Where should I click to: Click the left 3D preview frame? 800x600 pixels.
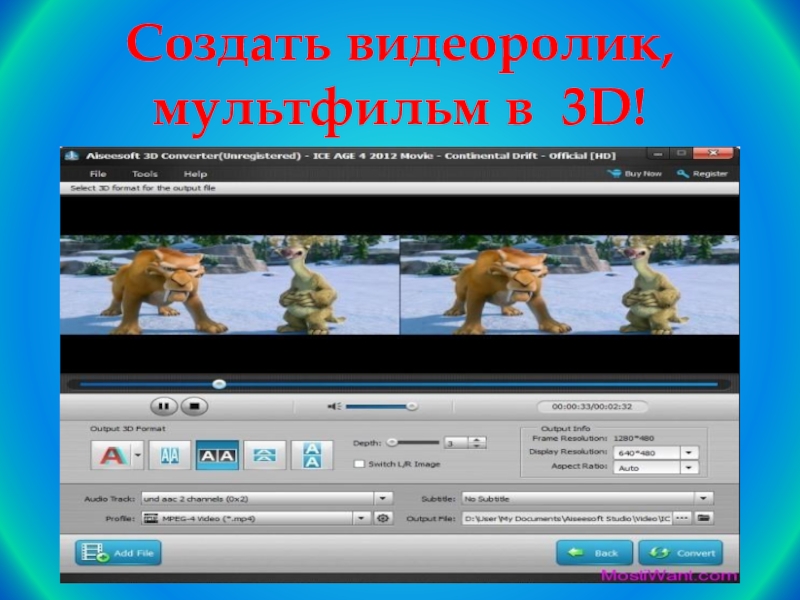tap(230, 285)
